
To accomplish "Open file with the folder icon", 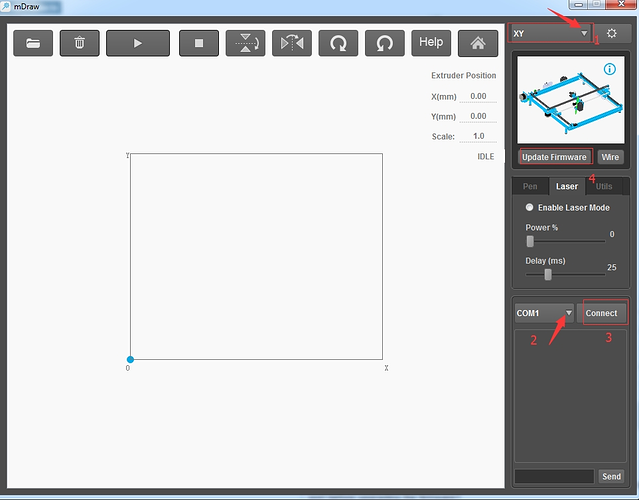I will pyautogui.click(x=33, y=43).
